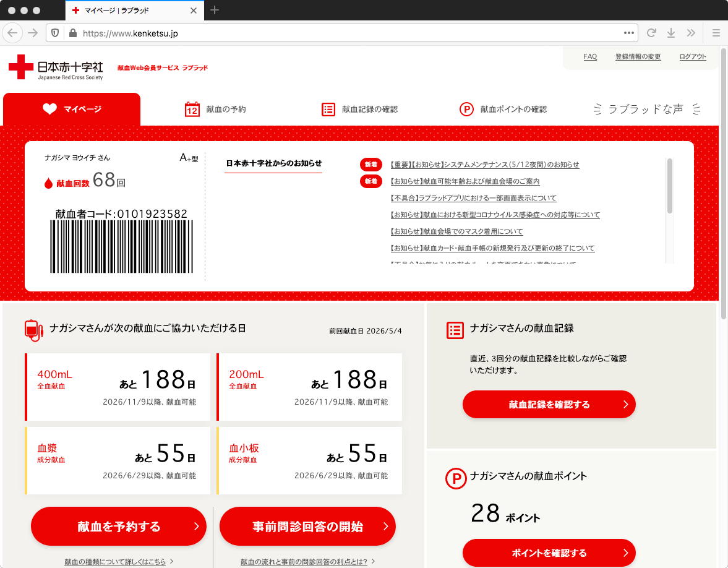This screenshot has width=728, height=568.
Task: Click the Japanese Red Cross Society logo
Action: 56,67
